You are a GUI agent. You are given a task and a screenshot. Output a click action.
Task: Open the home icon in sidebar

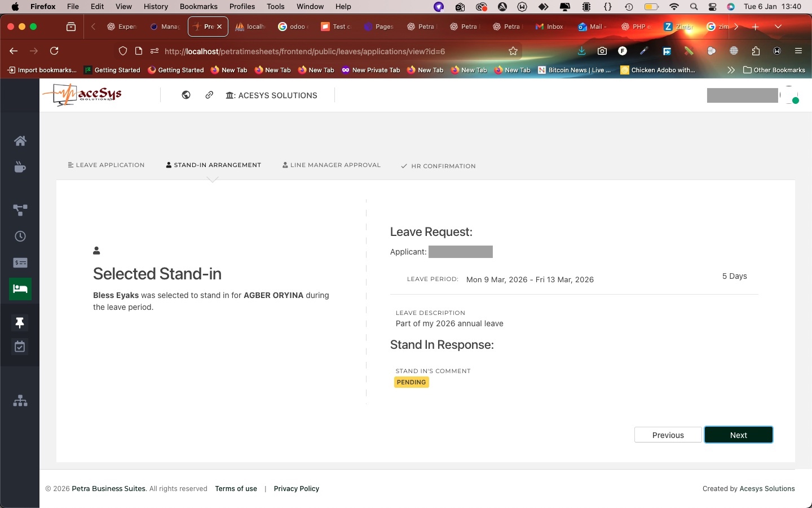click(x=20, y=141)
